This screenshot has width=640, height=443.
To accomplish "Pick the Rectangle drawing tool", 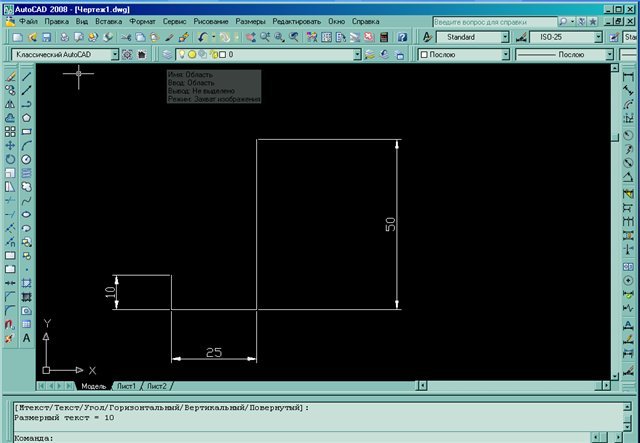I will (x=26, y=131).
